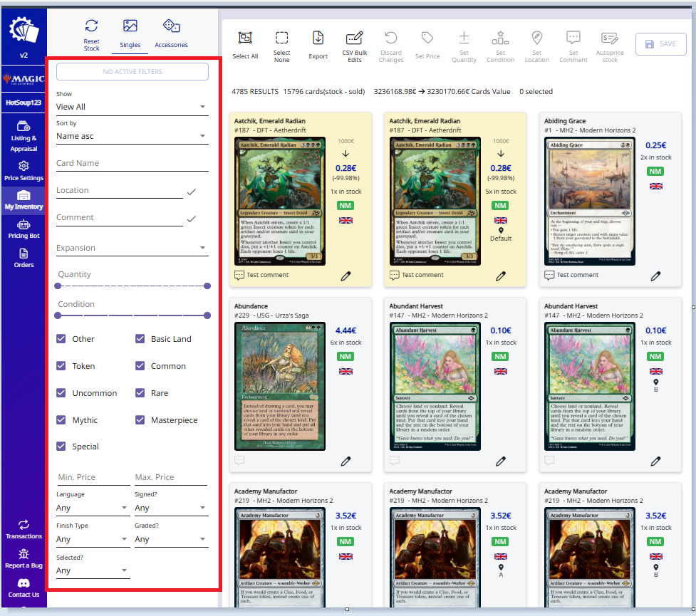Viewport: 696px width, 616px height.
Task: Click the Quantity slider left handle
Action: [x=58, y=286]
